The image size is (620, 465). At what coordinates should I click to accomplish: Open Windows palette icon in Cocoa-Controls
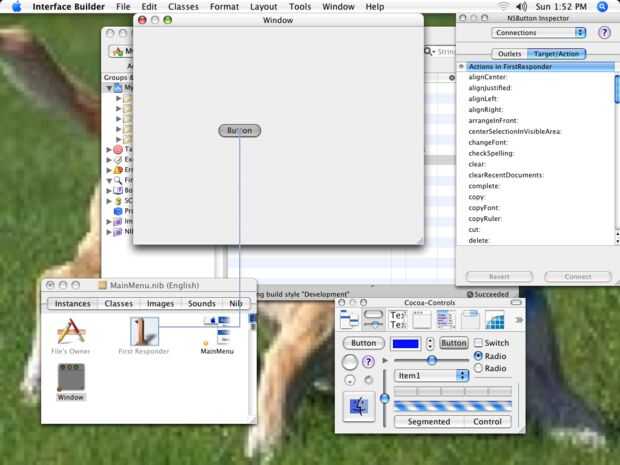point(422,319)
